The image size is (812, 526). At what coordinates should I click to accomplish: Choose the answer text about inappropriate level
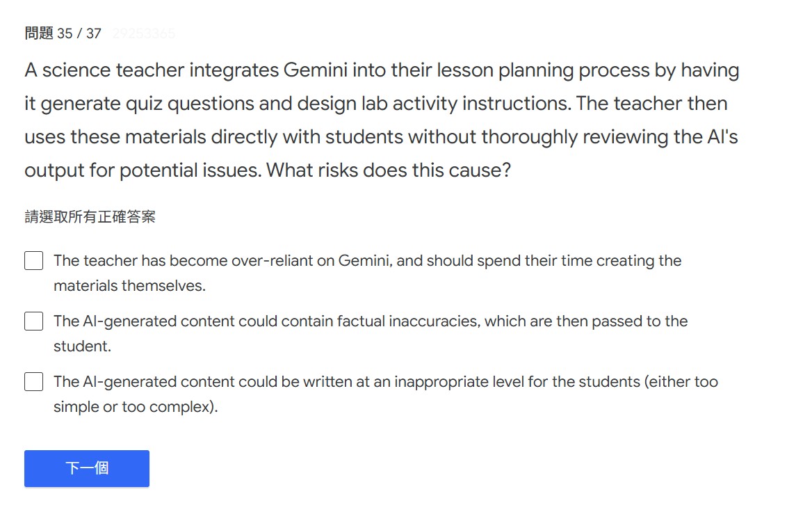[x=385, y=382]
